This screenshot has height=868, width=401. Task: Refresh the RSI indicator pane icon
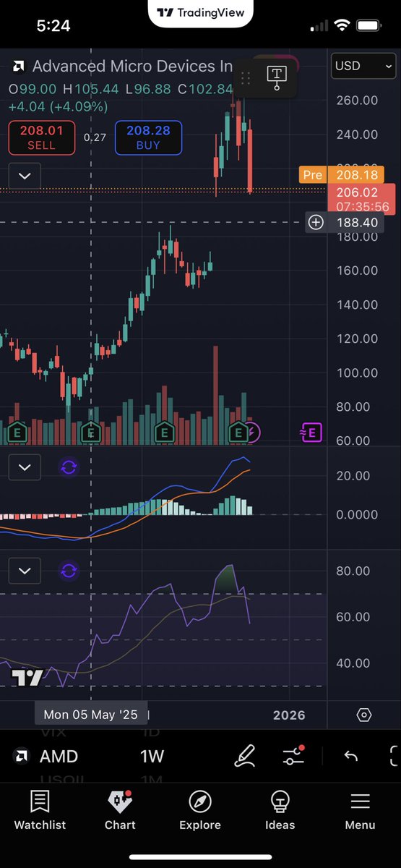point(69,571)
